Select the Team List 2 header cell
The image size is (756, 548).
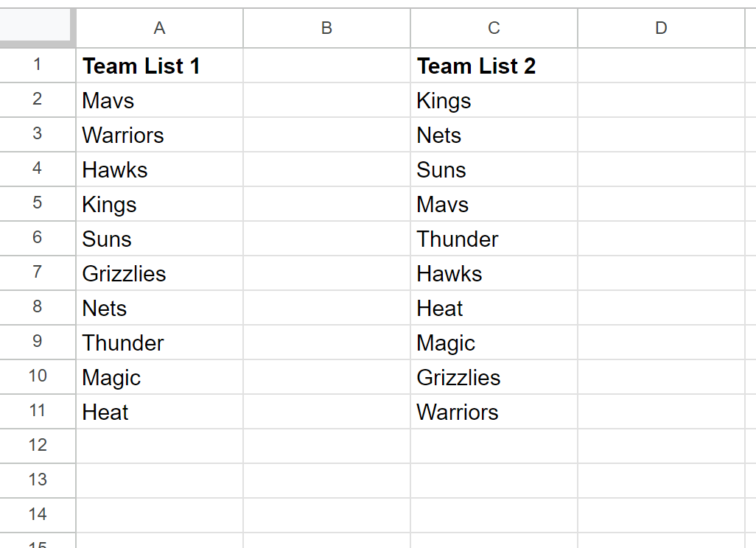tap(494, 66)
